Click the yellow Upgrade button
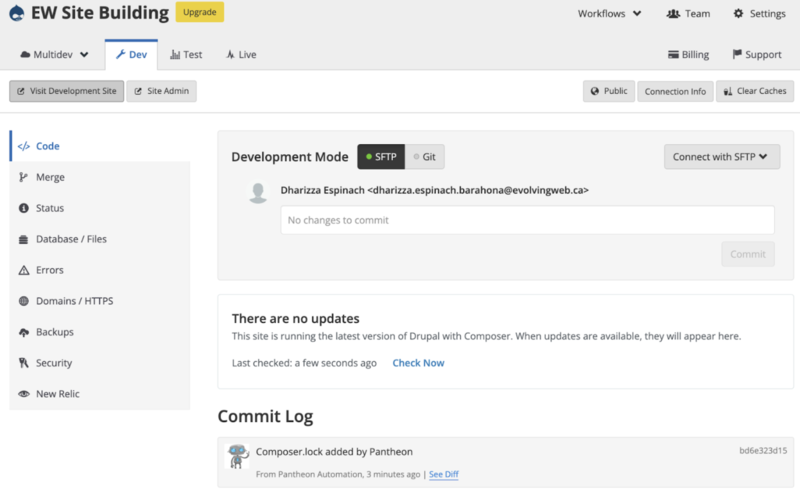The height and width of the screenshot is (497, 800). click(199, 12)
